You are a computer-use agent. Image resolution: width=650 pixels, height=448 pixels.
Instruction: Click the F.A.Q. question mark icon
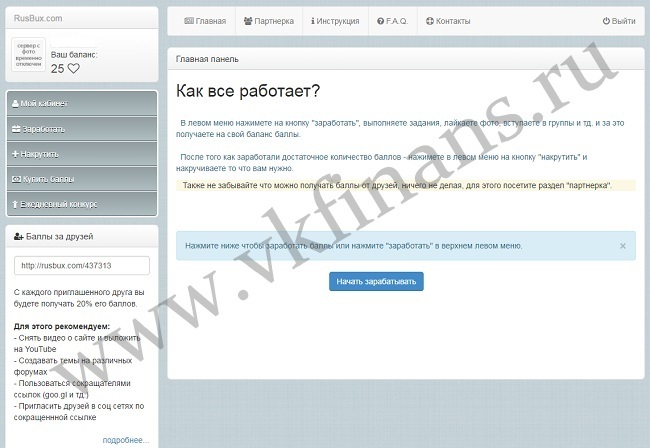(381, 21)
